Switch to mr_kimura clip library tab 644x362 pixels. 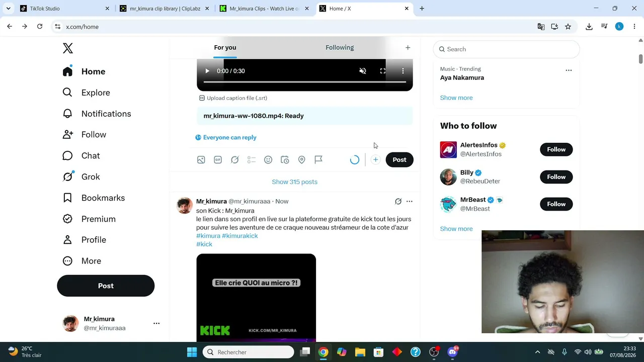(x=165, y=9)
